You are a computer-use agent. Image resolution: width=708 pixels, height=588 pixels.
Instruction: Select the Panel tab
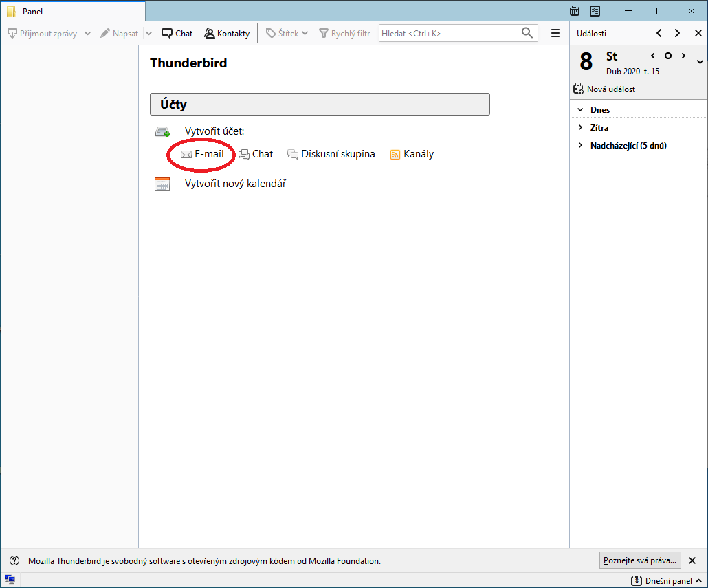click(x=72, y=11)
